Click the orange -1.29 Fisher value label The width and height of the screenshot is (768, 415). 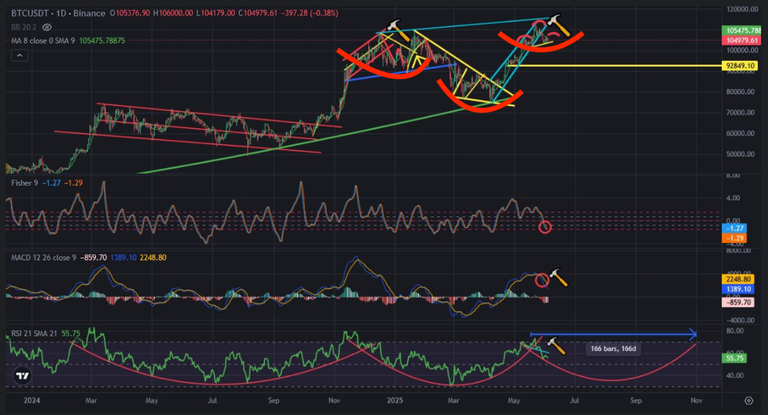(735, 238)
